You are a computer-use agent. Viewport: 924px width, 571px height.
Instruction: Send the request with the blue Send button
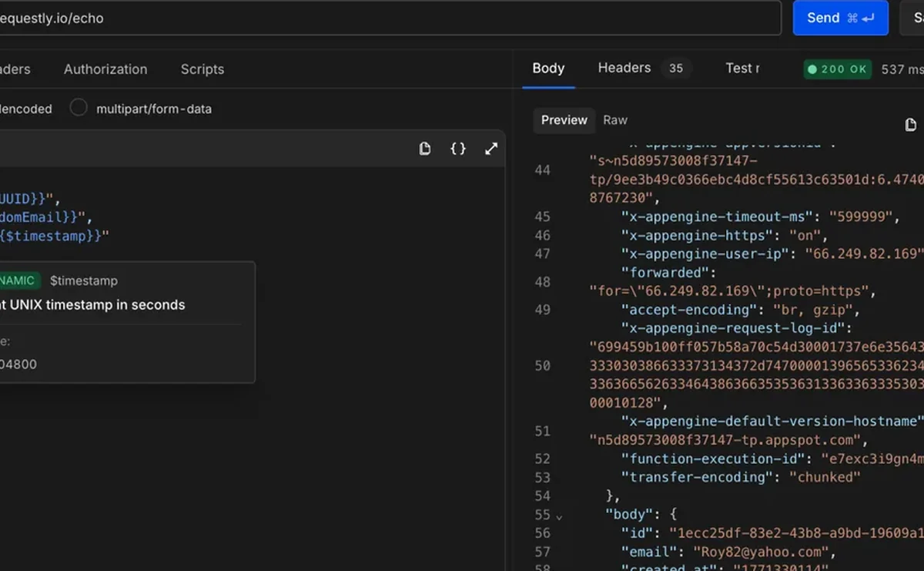coord(840,18)
